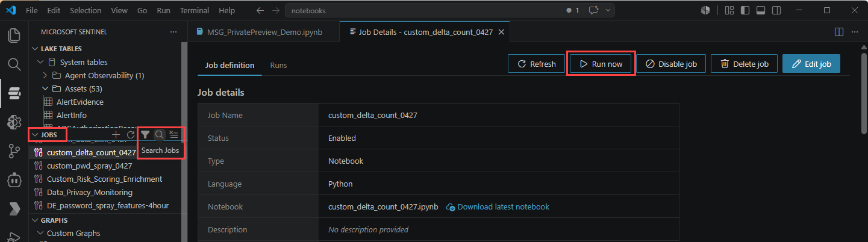Select the Job definition tab

(x=229, y=65)
